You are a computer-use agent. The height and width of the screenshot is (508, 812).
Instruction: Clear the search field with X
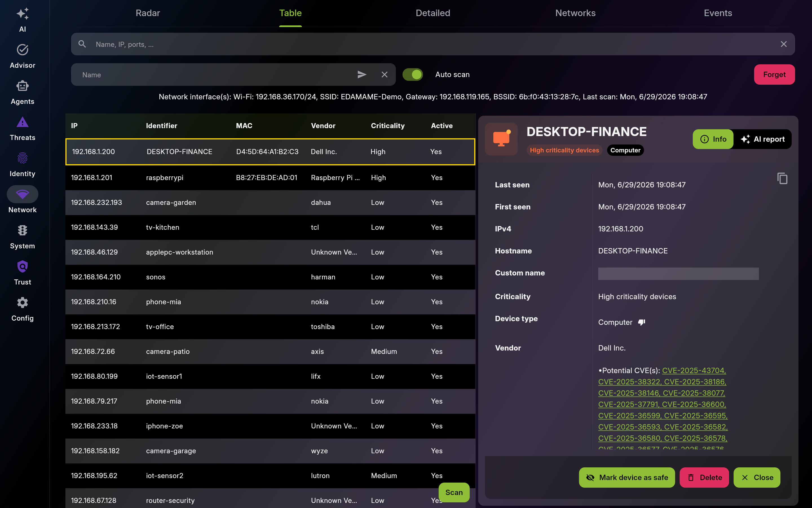[784, 44]
